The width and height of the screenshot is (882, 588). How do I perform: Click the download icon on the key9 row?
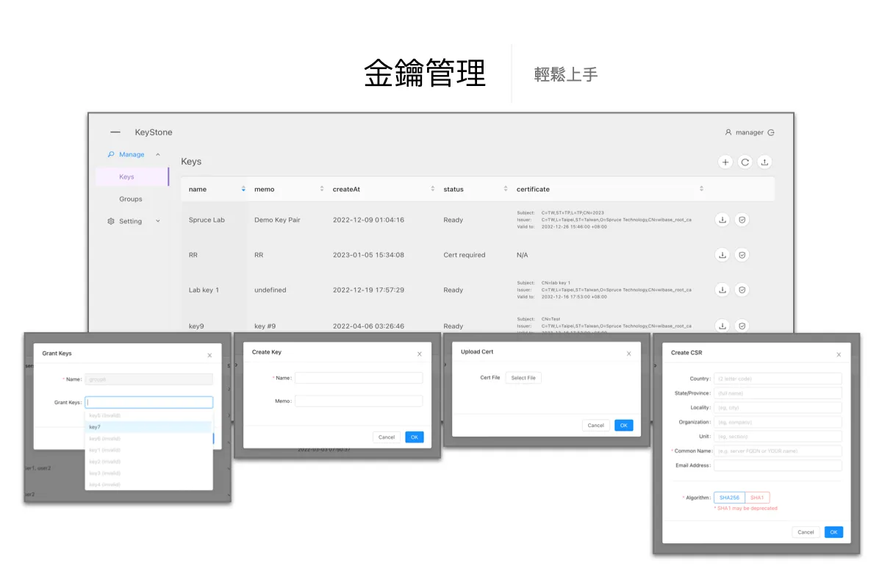tap(722, 326)
